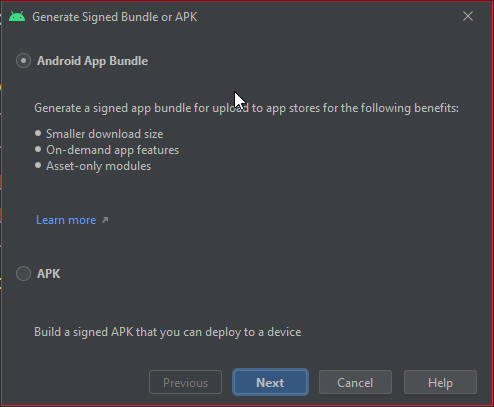Click the Build a signed APK description
The width and height of the screenshot is (494, 407).
pos(168,332)
